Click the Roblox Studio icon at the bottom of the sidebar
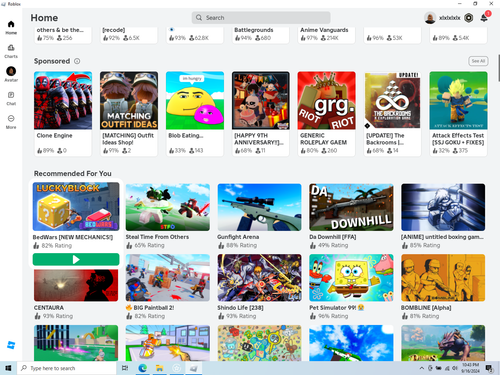The height and width of the screenshot is (375, 500). tap(11, 345)
